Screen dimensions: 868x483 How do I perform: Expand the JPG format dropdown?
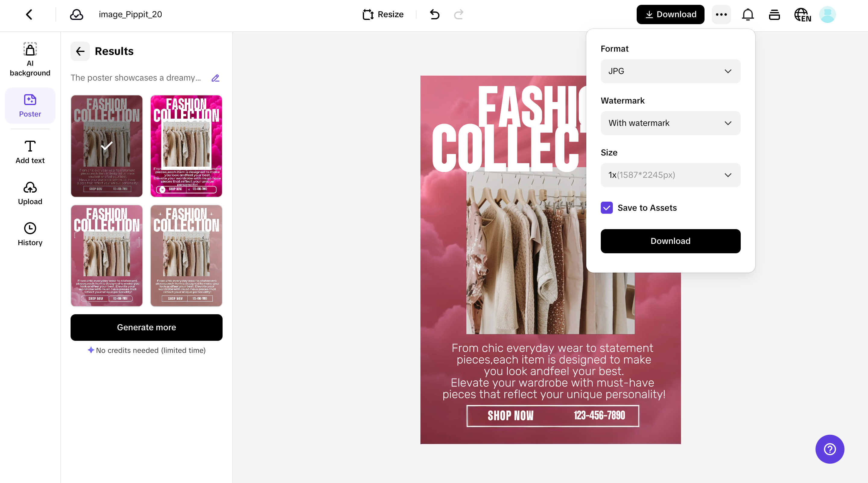670,71
